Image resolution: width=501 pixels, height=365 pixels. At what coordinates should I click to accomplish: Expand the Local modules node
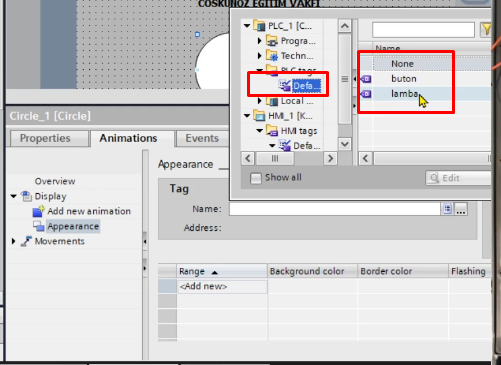(259, 101)
